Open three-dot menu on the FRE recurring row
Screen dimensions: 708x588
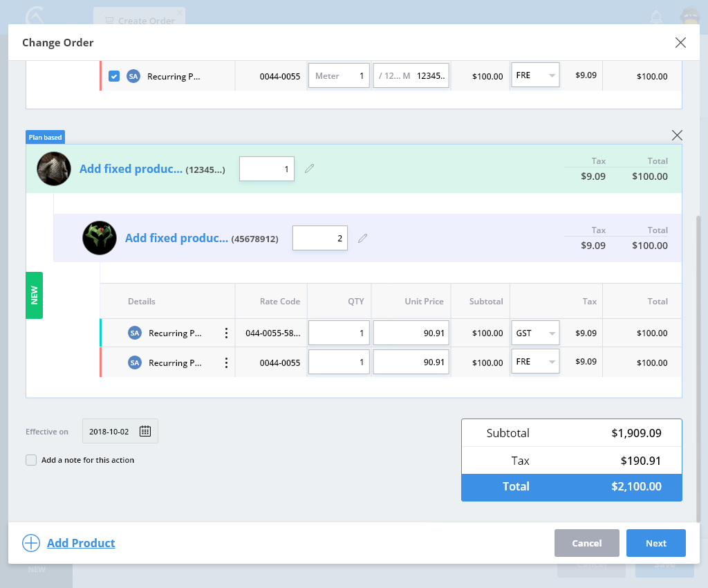(x=226, y=362)
